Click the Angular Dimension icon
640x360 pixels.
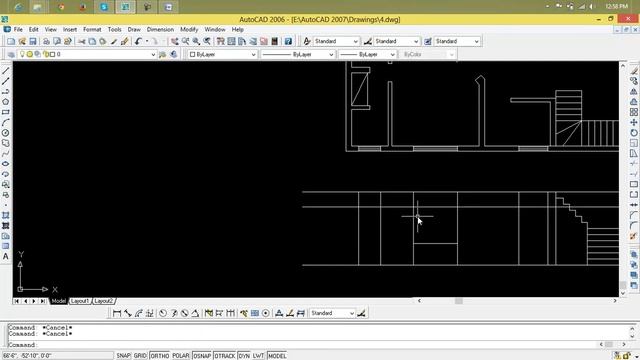[195, 313]
